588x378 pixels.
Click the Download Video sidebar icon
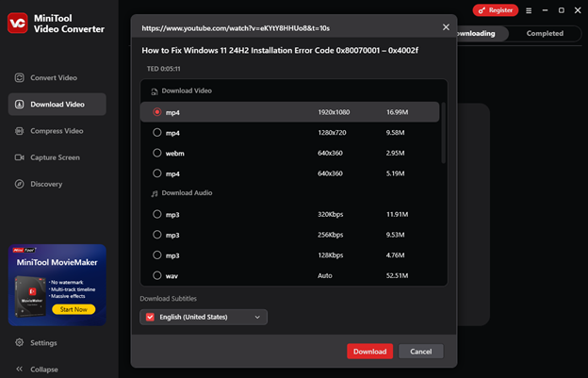(x=19, y=105)
